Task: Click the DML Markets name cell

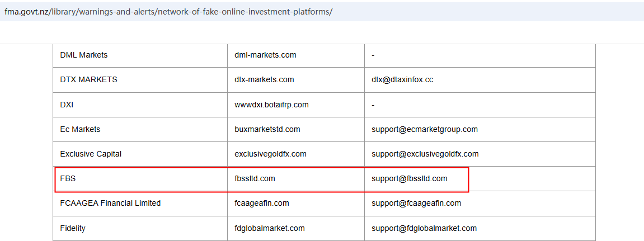Action: click(84, 55)
